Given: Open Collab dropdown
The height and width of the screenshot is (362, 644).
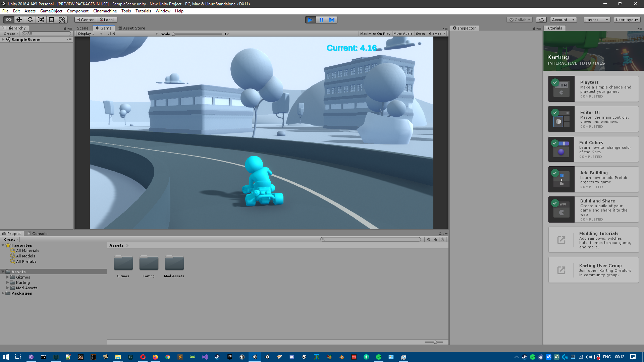Looking at the screenshot, I should 520,20.
